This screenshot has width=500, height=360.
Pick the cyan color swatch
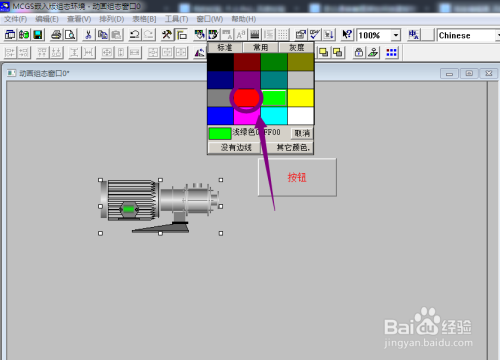(x=274, y=116)
